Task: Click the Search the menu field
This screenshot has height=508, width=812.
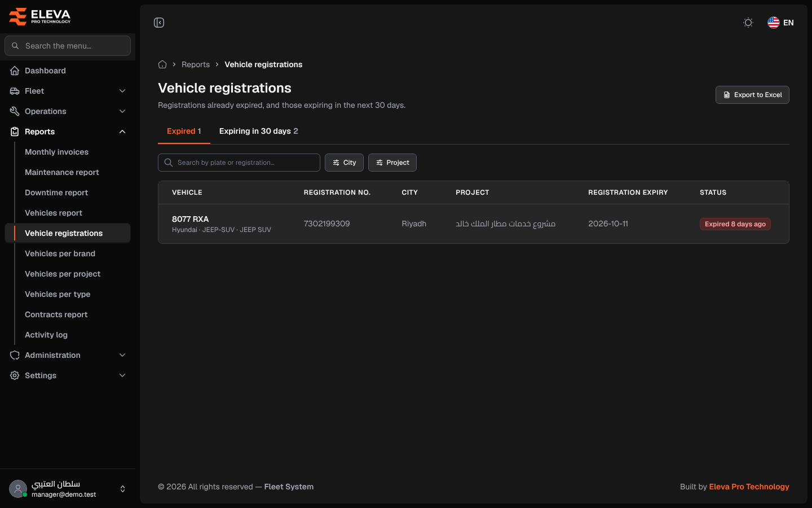Action: pyautogui.click(x=68, y=46)
